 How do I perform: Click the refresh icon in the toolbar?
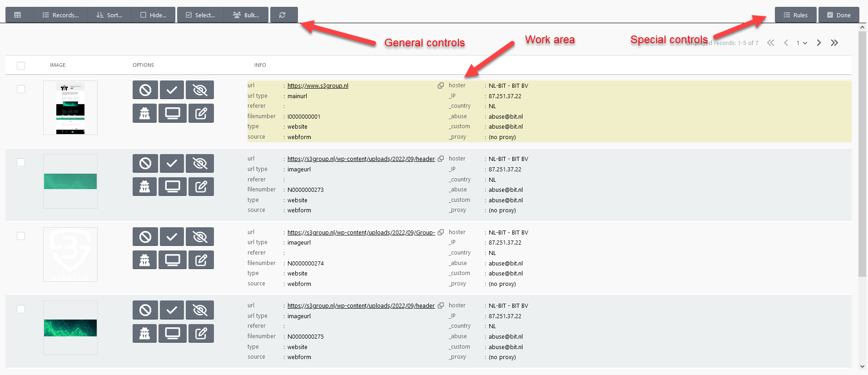[283, 15]
